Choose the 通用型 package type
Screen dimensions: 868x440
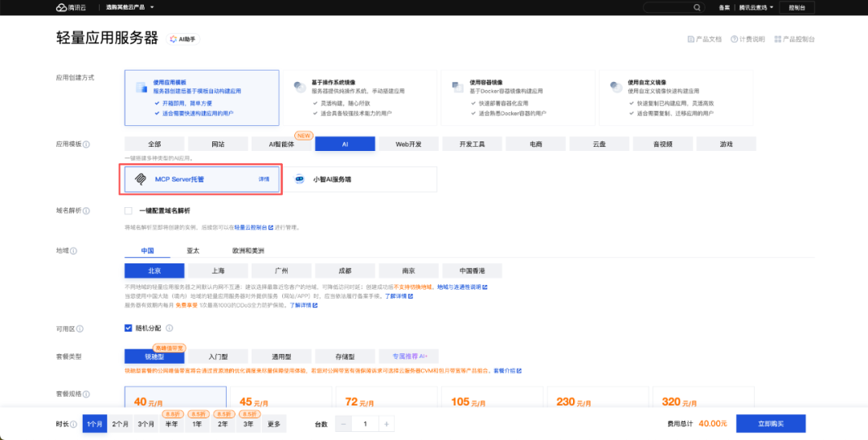[x=281, y=356]
